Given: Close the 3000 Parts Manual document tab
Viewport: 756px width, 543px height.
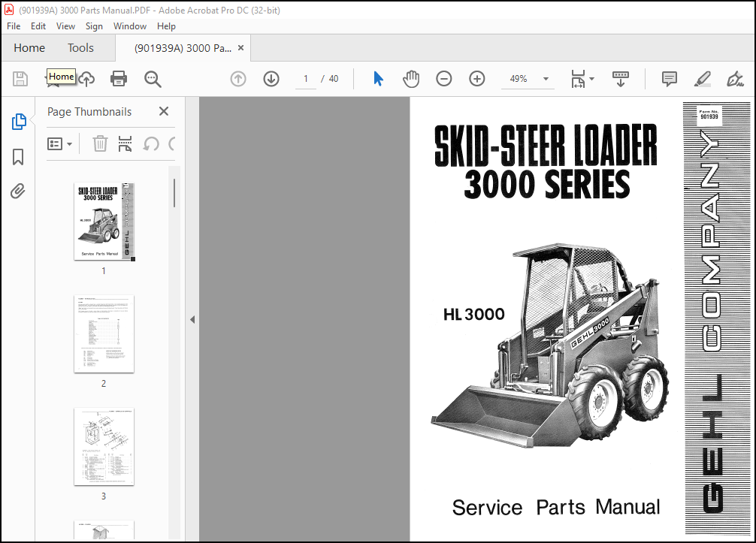Looking at the screenshot, I should coord(240,48).
